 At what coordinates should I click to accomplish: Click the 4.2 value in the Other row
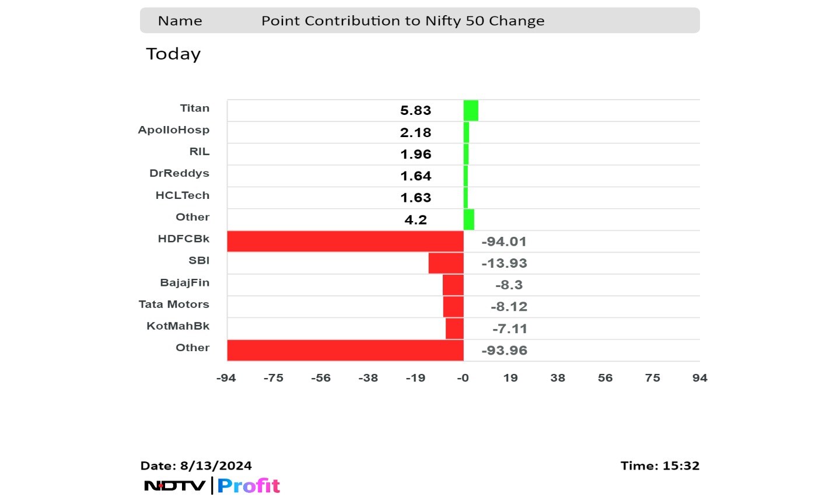point(415,220)
